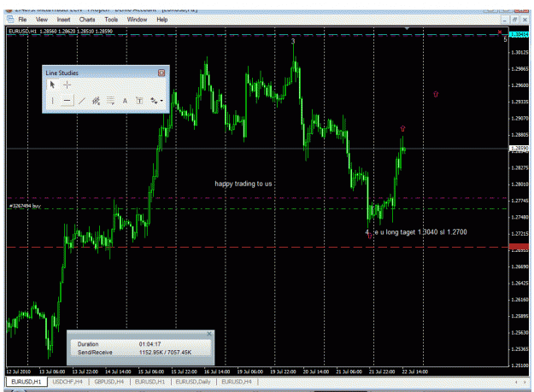Click the application icon beside File menu
Viewport: 534px width, 392px height.
pyautogui.click(x=10, y=20)
